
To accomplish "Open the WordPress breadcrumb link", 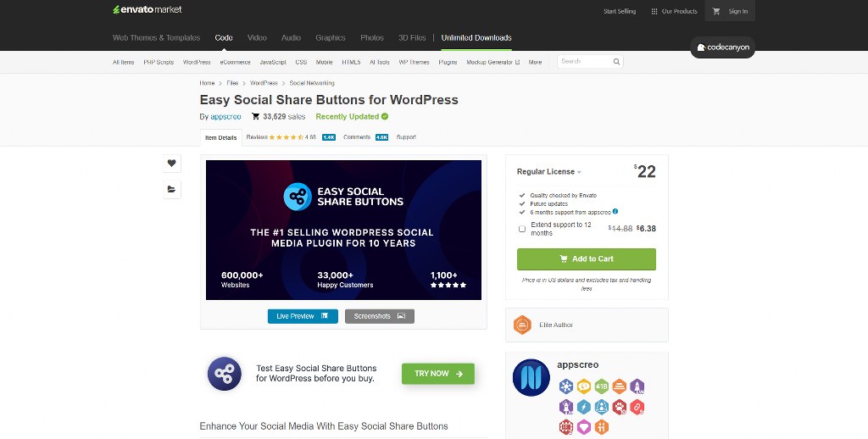I will tap(264, 83).
